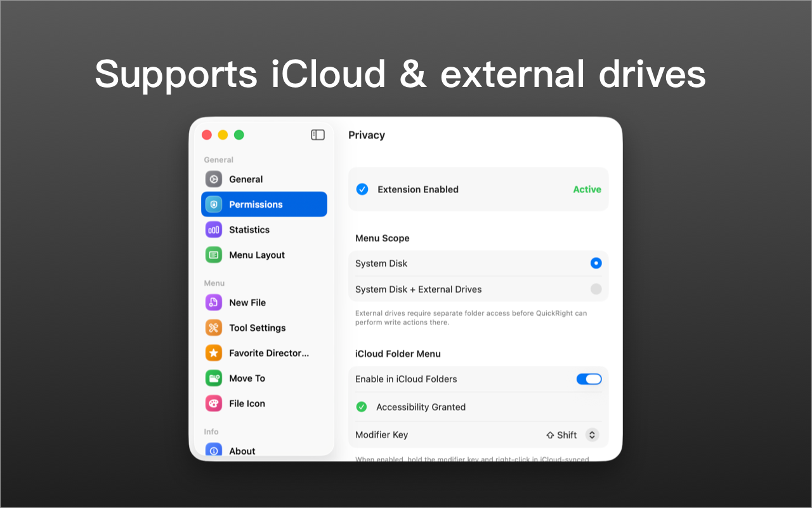Click the Menu Scope heading

(x=383, y=238)
